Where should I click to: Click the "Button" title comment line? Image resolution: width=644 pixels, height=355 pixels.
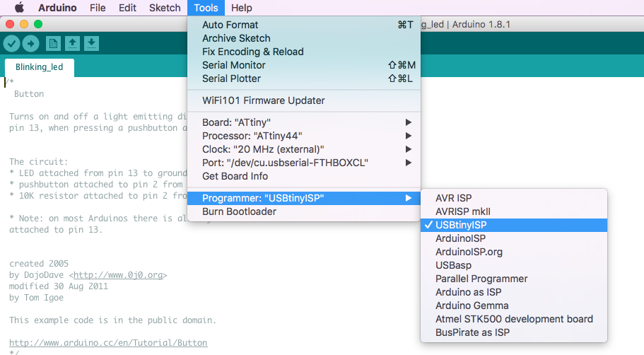tap(29, 93)
